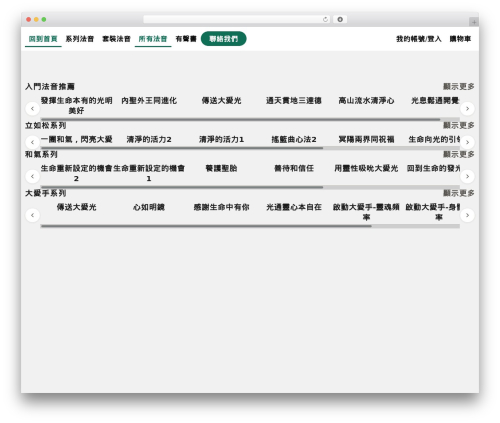Open a new browser tab with plus icon
Image resolution: width=500 pixels, height=423 pixels.
click(x=474, y=22)
